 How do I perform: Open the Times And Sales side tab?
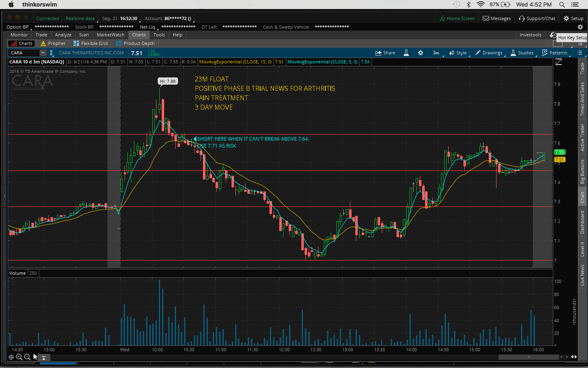point(582,99)
